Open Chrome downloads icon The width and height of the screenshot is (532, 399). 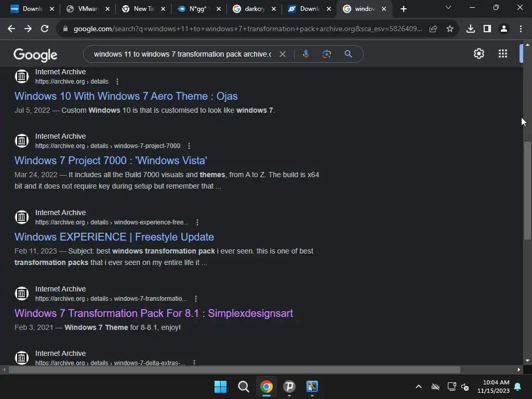(x=471, y=29)
